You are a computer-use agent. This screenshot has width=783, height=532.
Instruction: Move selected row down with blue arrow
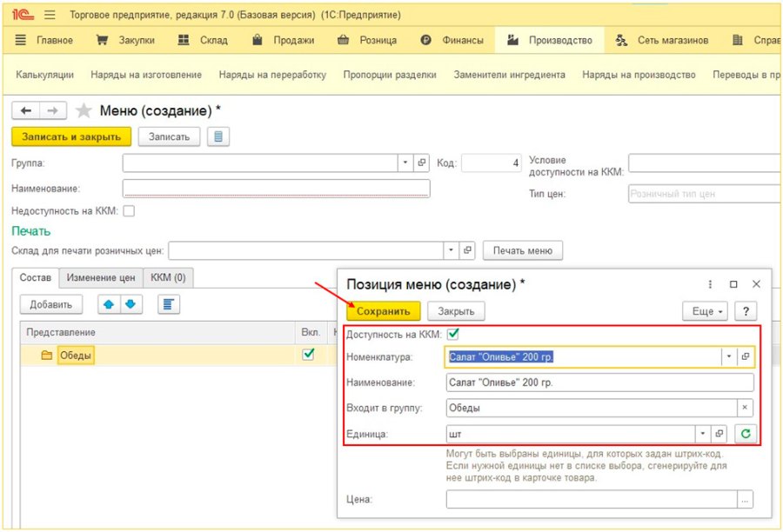pos(130,304)
